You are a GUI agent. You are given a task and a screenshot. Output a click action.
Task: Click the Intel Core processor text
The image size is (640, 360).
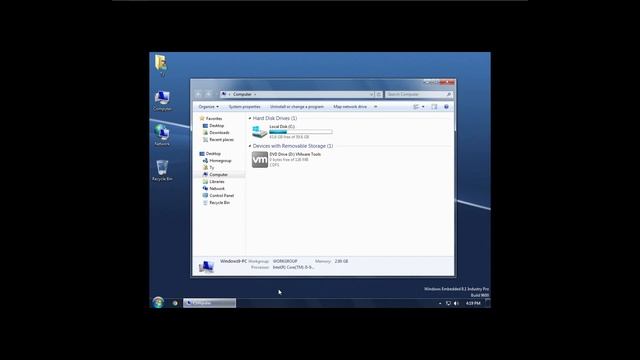[293, 267]
